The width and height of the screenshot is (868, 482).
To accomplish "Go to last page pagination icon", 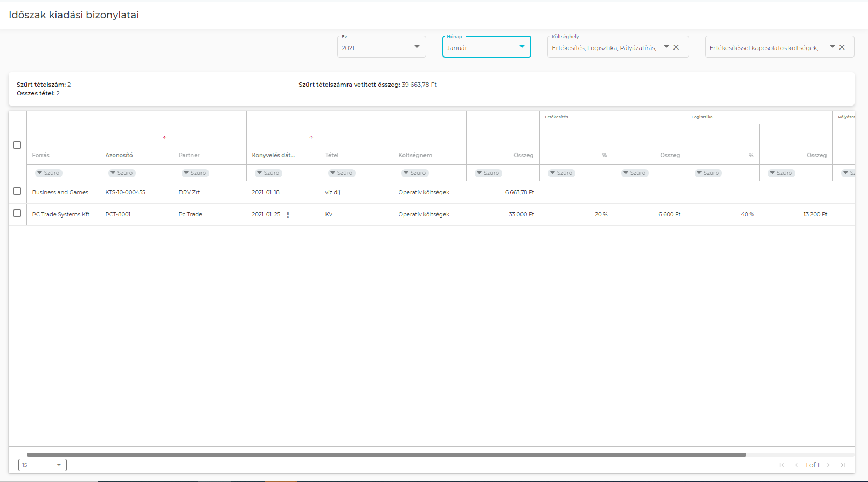I will [843, 465].
